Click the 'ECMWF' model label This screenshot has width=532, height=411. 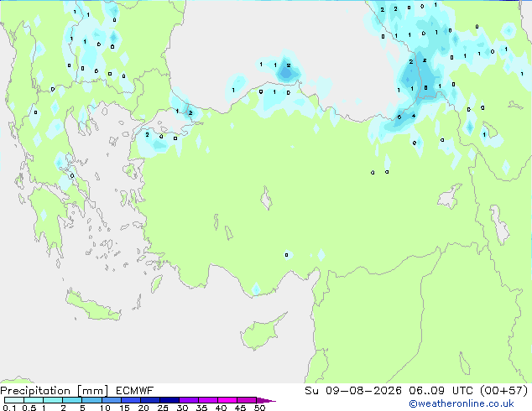tap(134, 391)
